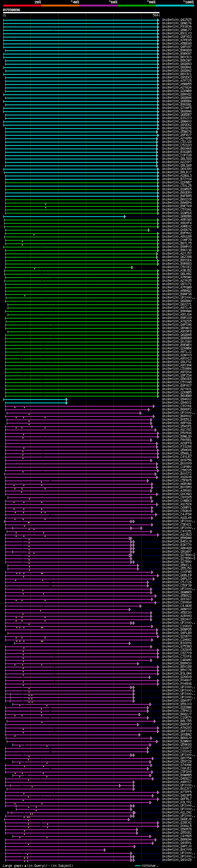
Task: Click the UniRef100_B6HGP2 label
Action: coord(177,410)
